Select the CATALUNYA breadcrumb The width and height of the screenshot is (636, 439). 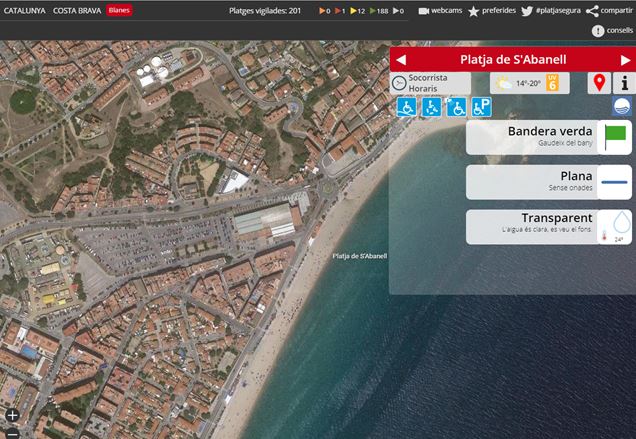pyautogui.click(x=24, y=11)
